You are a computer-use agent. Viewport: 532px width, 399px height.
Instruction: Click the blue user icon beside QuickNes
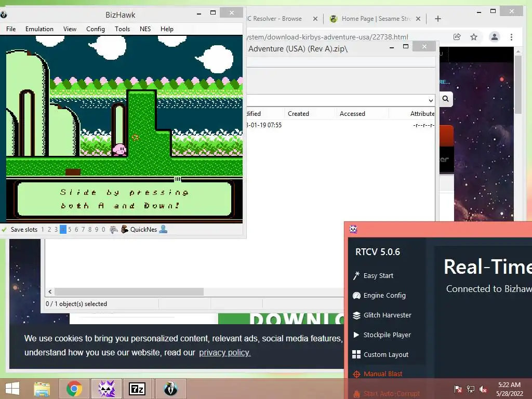point(163,229)
